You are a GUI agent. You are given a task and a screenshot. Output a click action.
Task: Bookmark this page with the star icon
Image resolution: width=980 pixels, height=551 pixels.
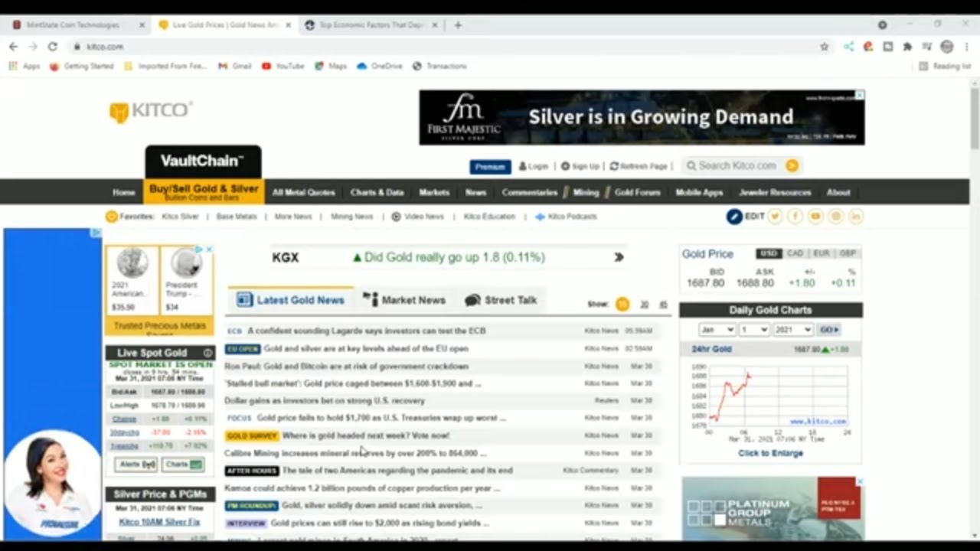[824, 47]
